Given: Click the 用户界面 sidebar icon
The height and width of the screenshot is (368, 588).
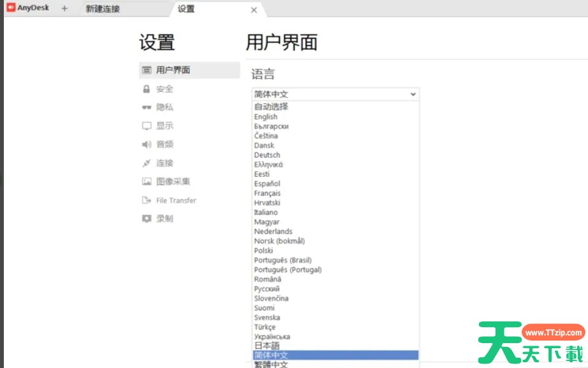Looking at the screenshot, I should click(147, 70).
